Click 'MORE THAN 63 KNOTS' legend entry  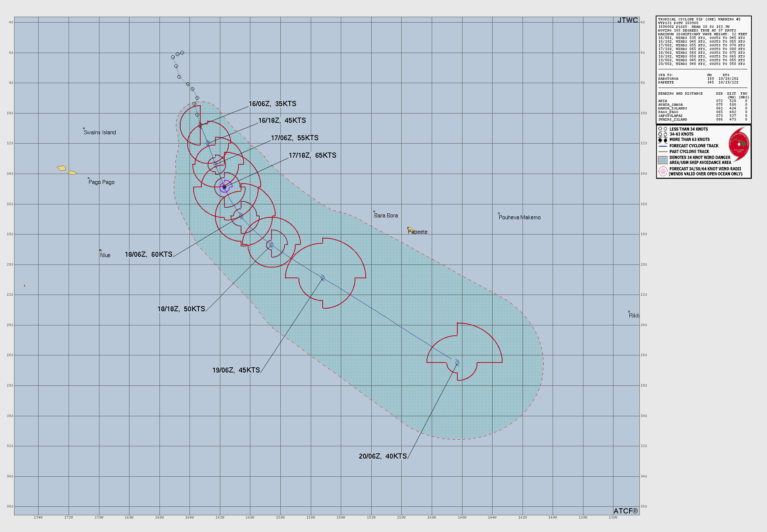[689, 139]
